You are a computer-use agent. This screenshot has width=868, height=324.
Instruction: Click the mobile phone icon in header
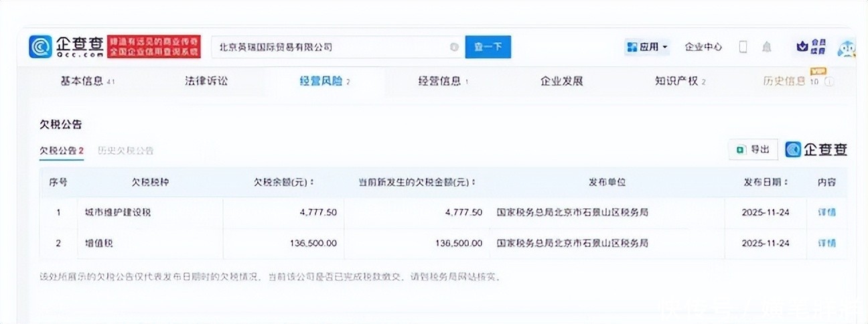(743, 47)
